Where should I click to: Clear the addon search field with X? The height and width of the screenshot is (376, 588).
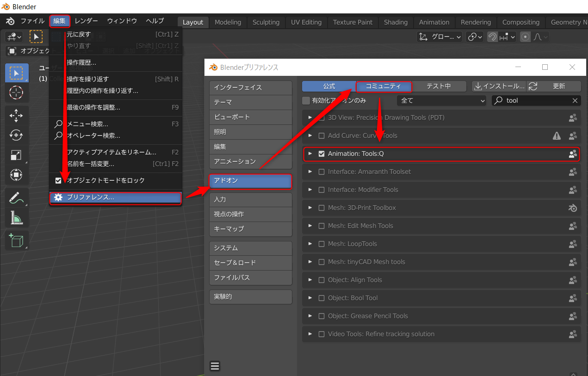coord(575,100)
